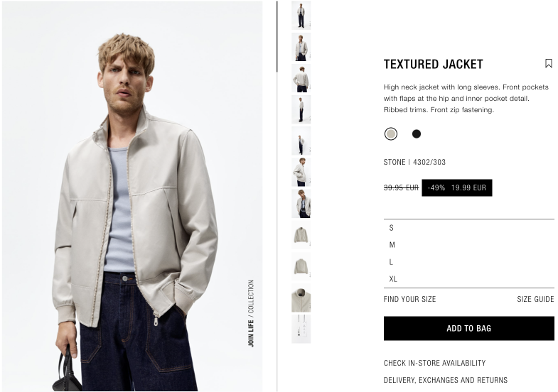Click the JOIN LIFE collection label

click(x=251, y=313)
